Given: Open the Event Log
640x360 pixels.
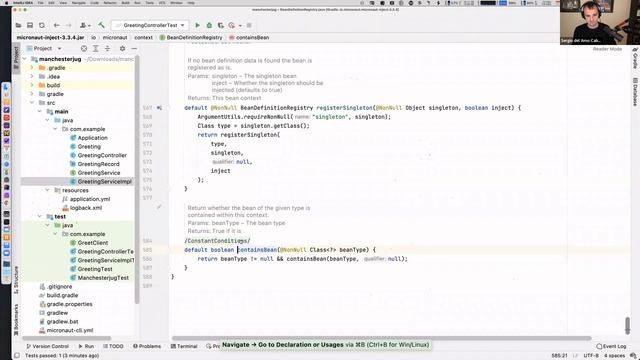Looking at the screenshot, I should pyautogui.click(x=611, y=346).
